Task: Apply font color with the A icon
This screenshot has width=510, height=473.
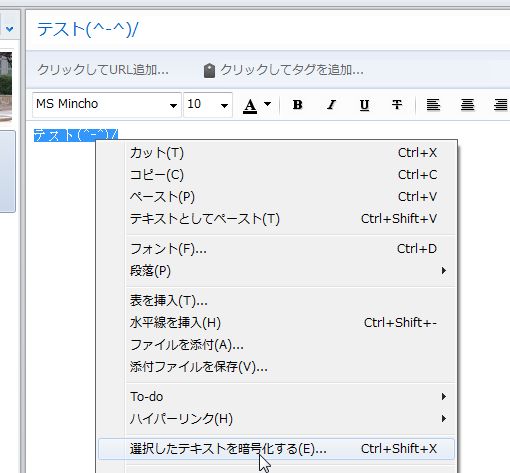Action: 250,106
